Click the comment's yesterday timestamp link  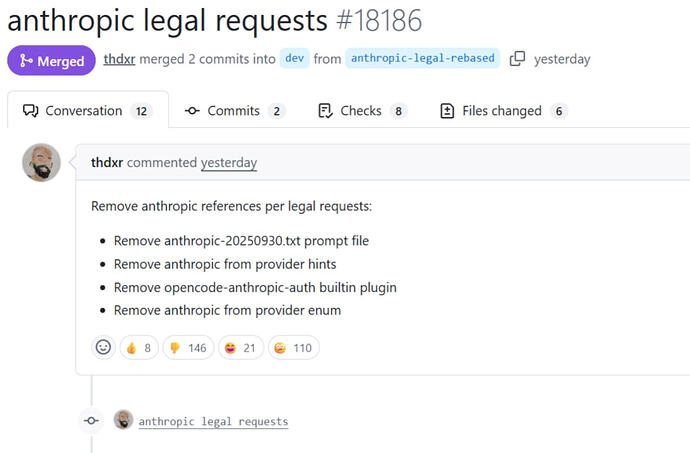(229, 163)
